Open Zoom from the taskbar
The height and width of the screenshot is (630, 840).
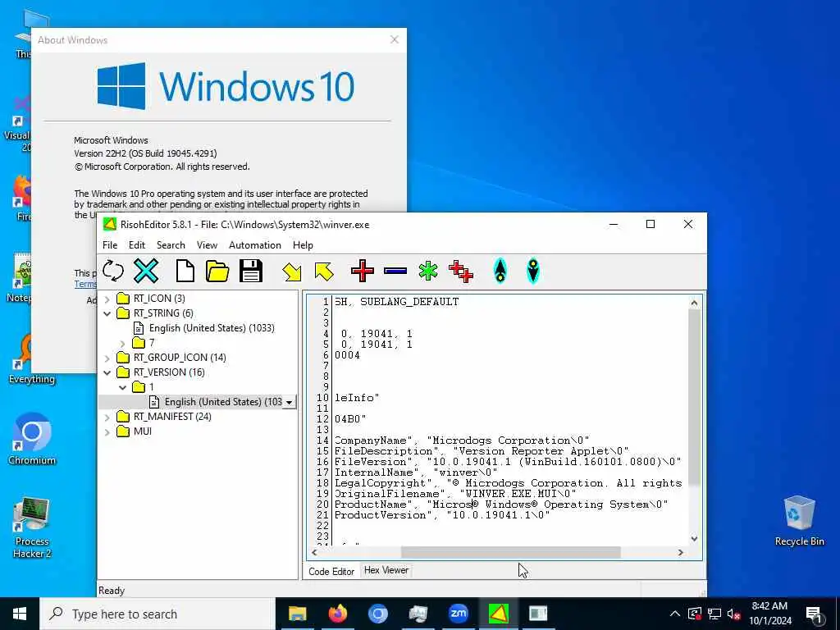pos(458,614)
